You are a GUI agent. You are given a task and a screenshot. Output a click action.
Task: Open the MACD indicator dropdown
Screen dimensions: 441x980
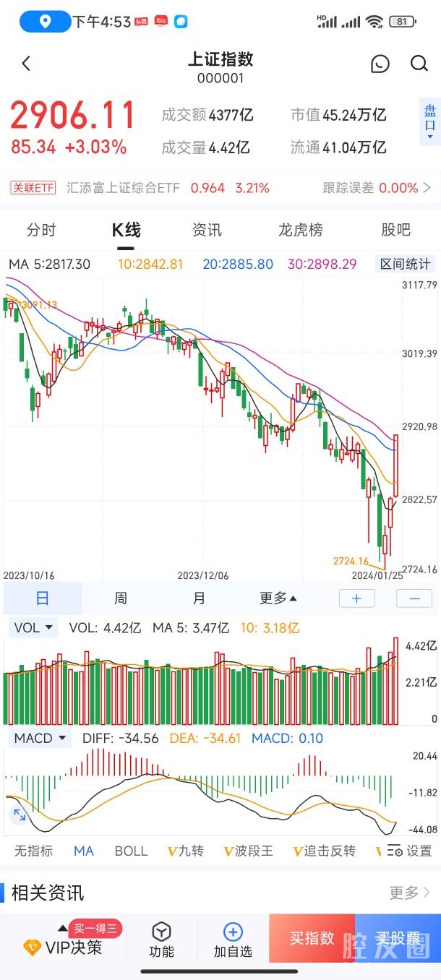click(40, 738)
